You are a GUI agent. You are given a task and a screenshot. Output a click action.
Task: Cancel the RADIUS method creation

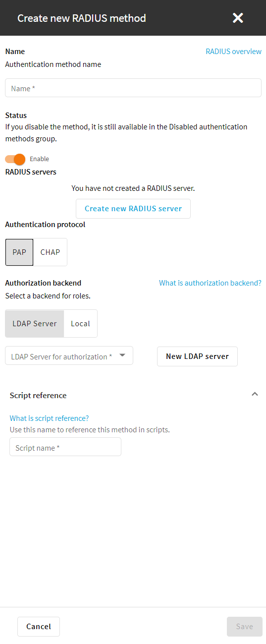tap(39, 627)
